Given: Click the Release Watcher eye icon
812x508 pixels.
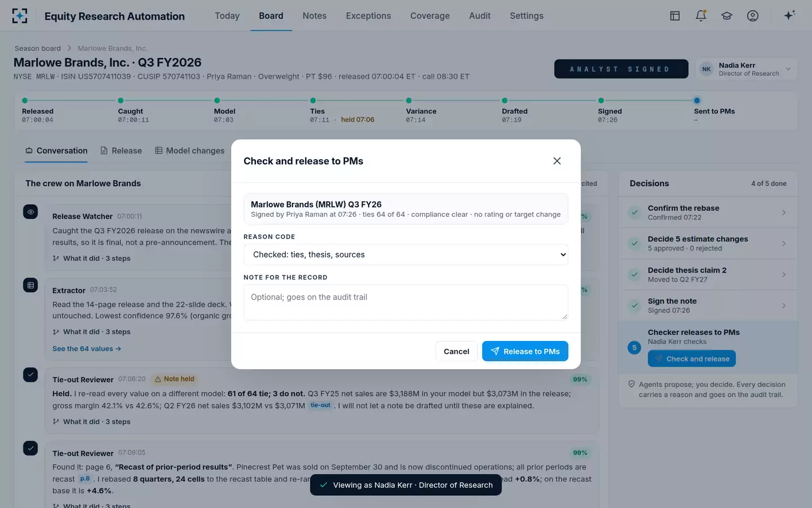Looking at the screenshot, I should 30,212.
